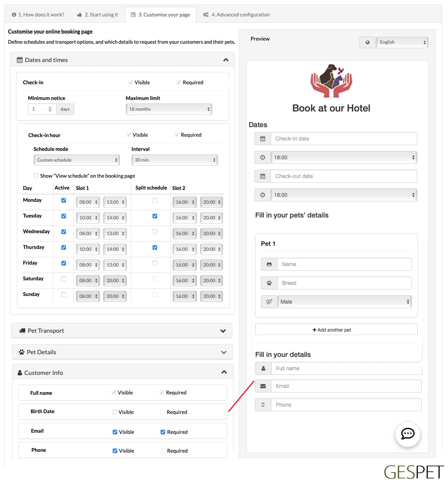448x502 pixels.
Task: Click the person icon beside Customer Info
Action: (20, 373)
